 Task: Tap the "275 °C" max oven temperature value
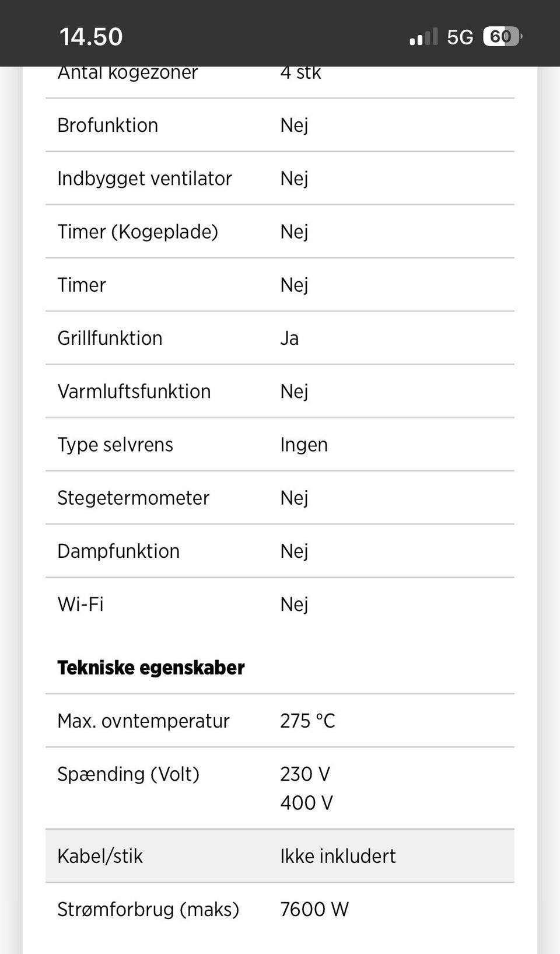coord(307,721)
